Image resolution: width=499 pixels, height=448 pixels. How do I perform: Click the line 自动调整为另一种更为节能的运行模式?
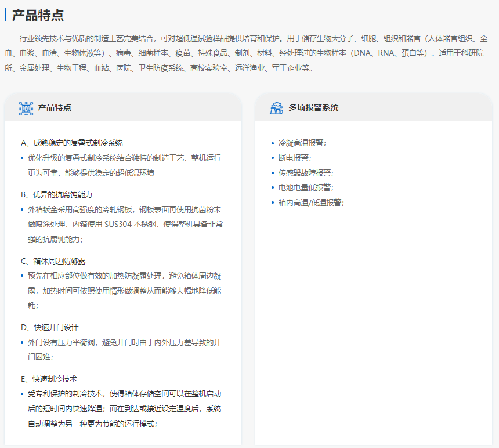pyautogui.click(x=92, y=424)
